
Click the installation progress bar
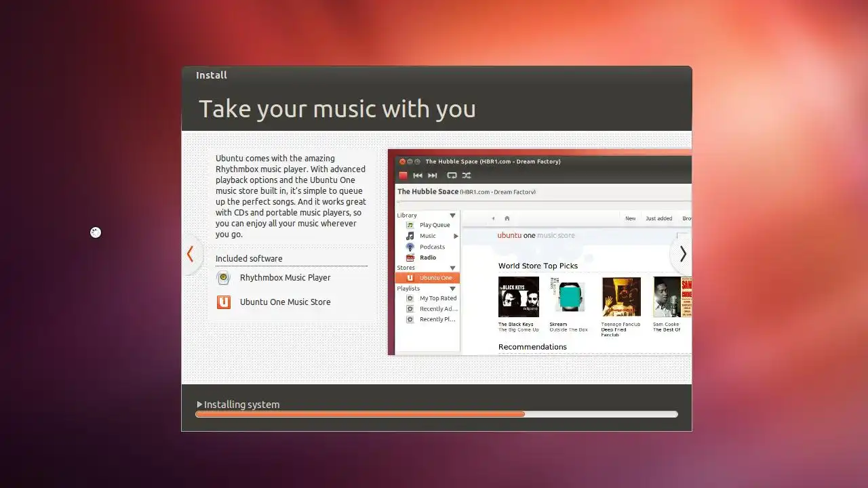pos(437,414)
